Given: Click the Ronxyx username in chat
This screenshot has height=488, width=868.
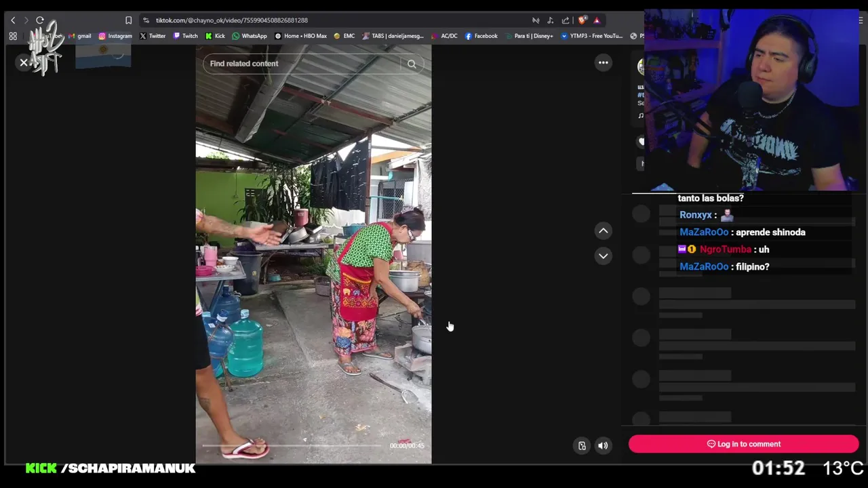Looking at the screenshot, I should [x=696, y=215].
